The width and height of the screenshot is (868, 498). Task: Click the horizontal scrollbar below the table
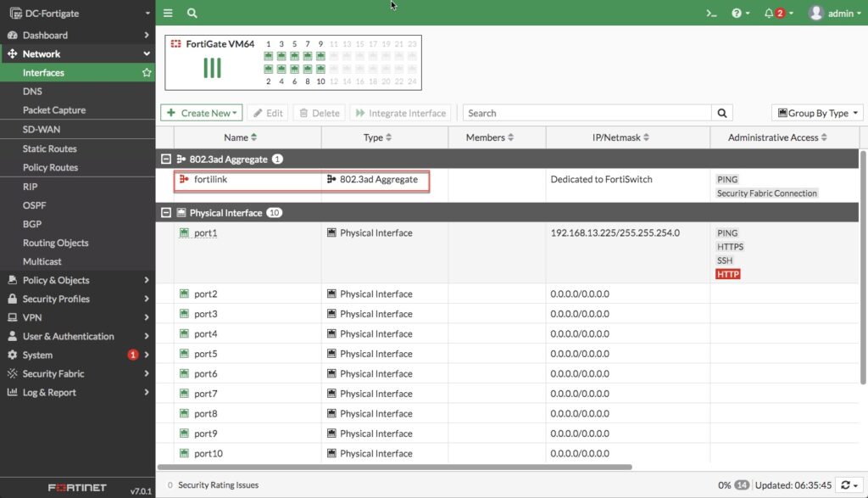tap(395, 467)
